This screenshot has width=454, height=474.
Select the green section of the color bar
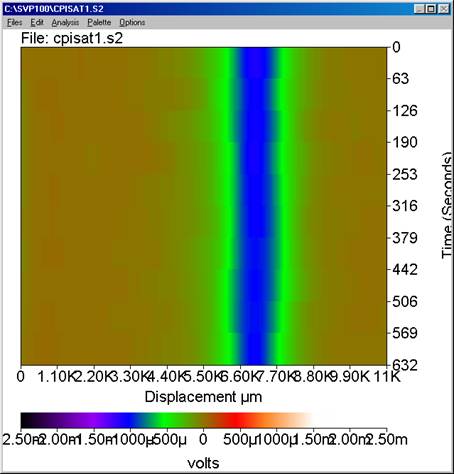163,420
